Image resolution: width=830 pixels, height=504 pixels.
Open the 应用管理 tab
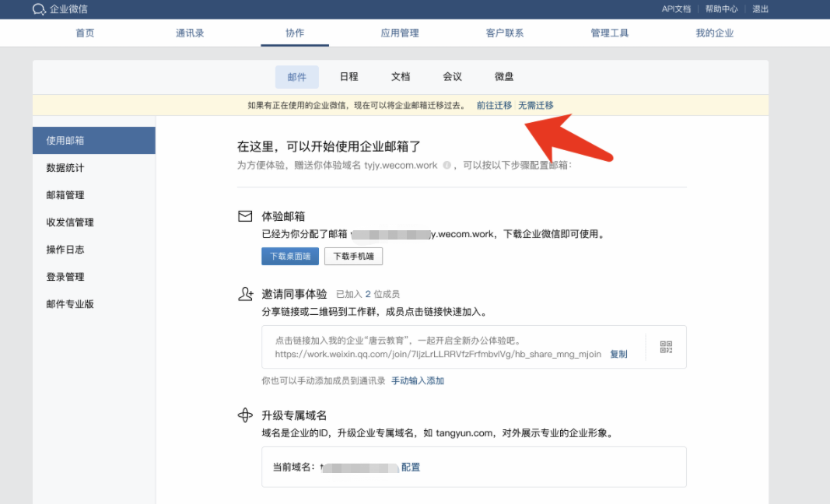(400, 33)
